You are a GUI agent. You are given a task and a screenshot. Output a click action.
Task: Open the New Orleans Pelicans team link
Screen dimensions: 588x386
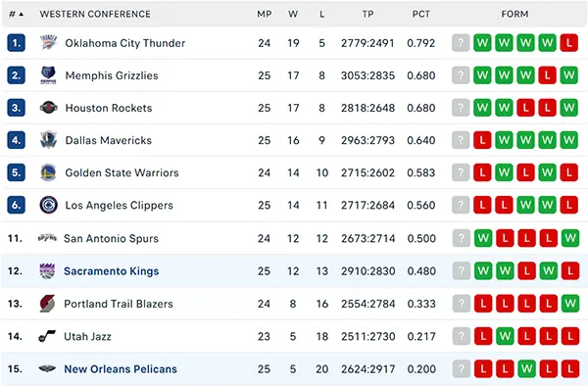pos(121,368)
